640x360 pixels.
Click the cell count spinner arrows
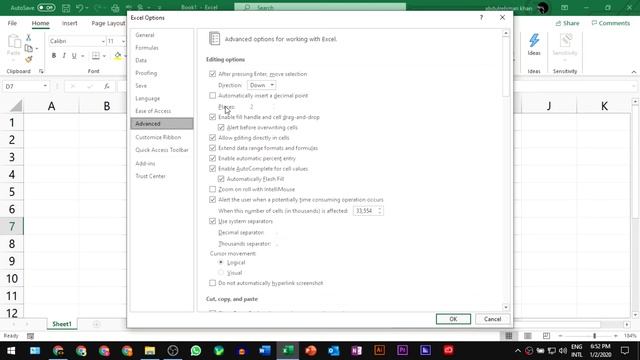380,211
